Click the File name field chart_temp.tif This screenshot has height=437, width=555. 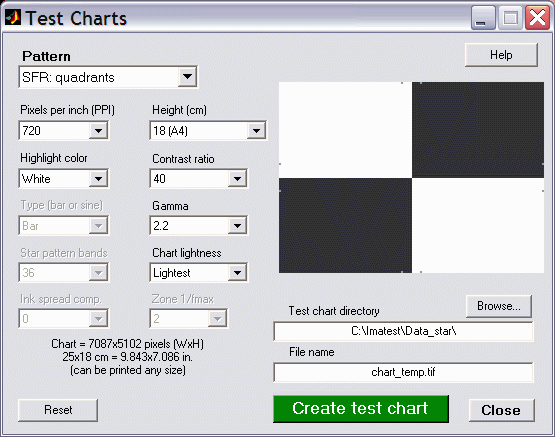pos(403,372)
